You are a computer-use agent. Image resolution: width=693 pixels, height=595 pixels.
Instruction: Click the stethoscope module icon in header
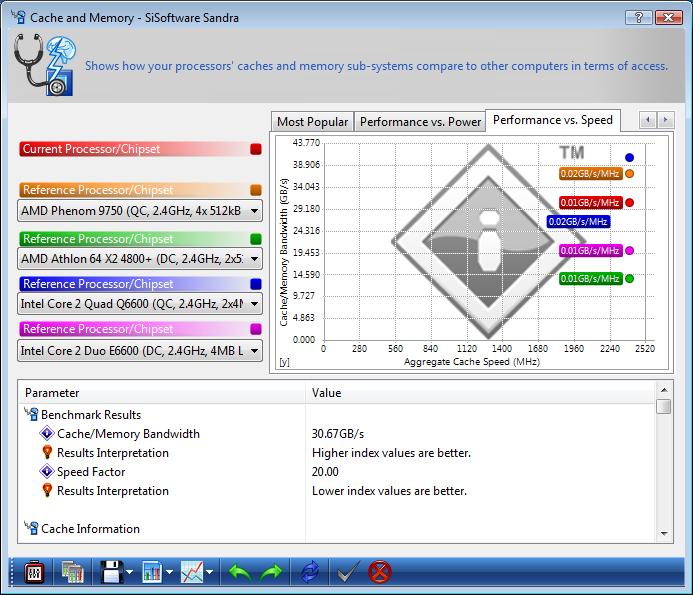coord(45,65)
